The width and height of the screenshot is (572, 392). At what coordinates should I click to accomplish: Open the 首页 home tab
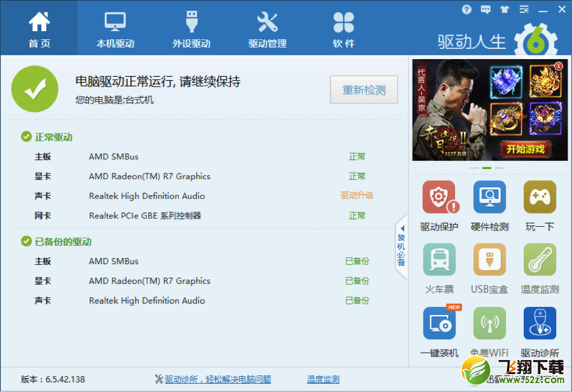click(x=39, y=29)
